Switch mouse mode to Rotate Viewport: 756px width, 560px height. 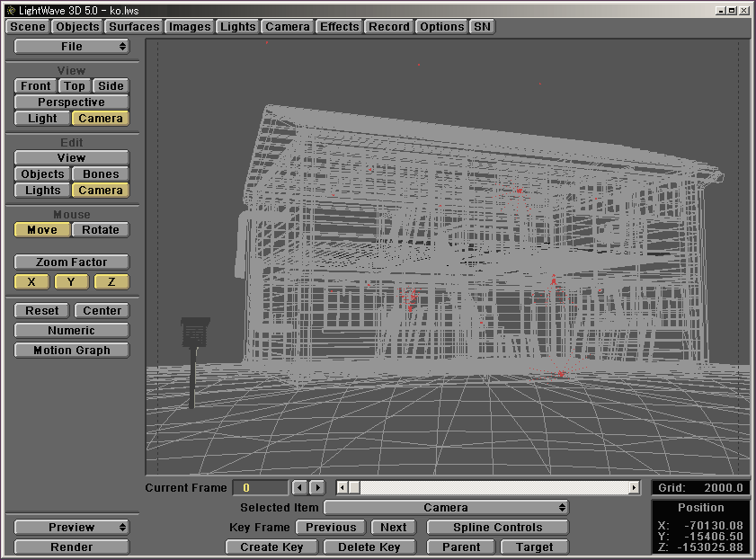click(101, 230)
